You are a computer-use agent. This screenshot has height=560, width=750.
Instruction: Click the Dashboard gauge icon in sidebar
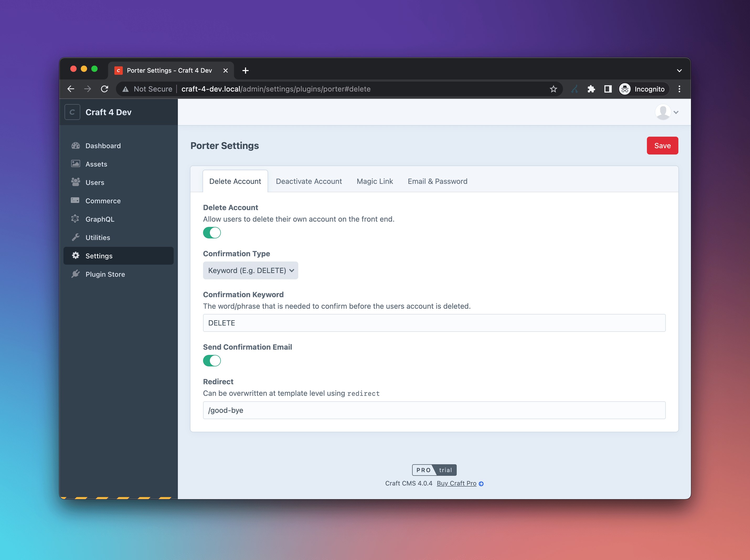click(x=75, y=146)
